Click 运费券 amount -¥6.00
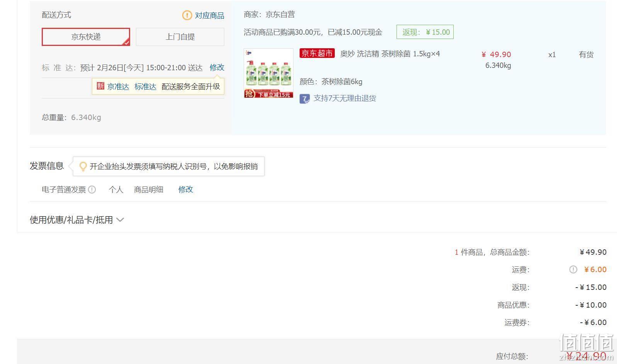 (593, 322)
